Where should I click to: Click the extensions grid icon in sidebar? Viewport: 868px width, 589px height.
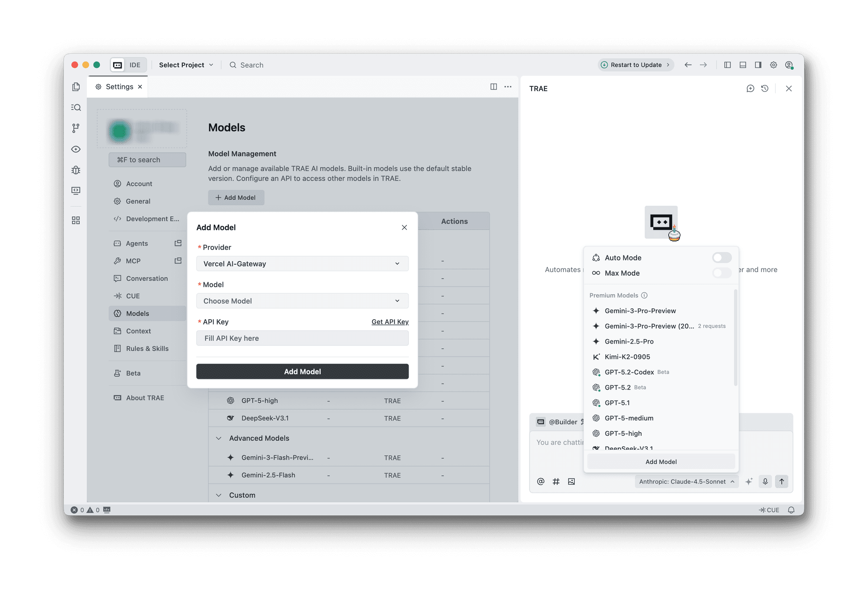click(76, 220)
